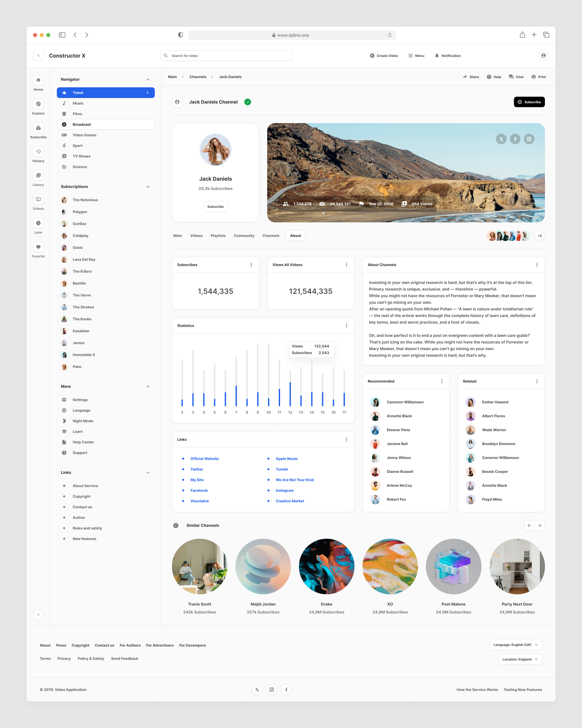The width and height of the screenshot is (582, 728).
Task: Open Chat via the speech bubble icon
Action: coord(511,77)
